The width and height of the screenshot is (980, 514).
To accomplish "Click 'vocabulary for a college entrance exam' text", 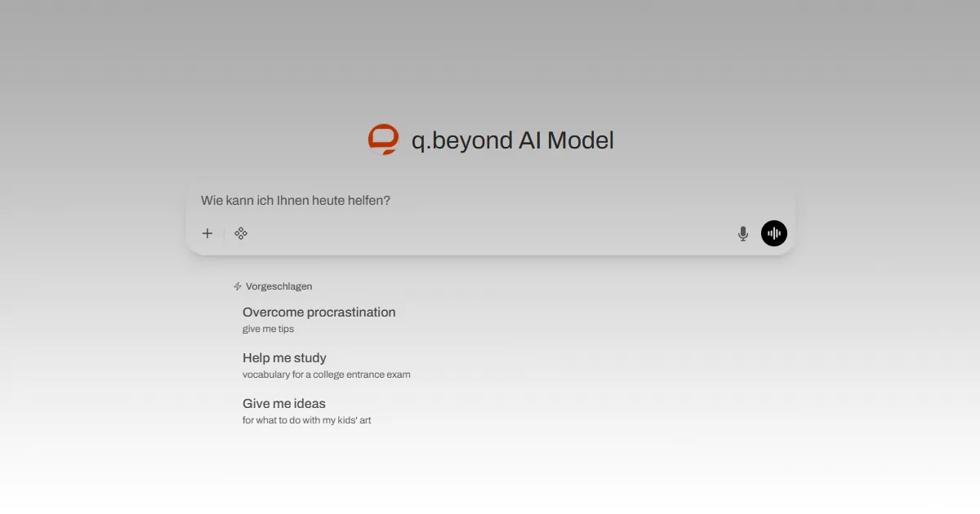I will click(x=326, y=375).
